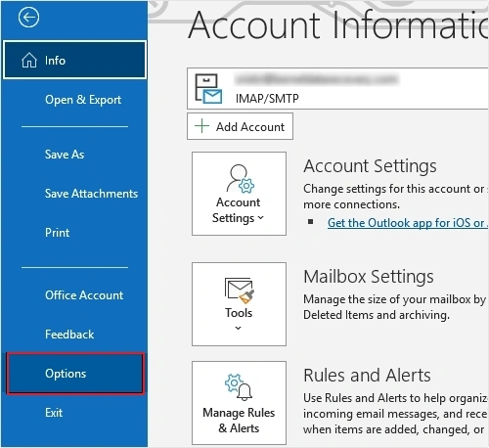The width and height of the screenshot is (489, 448).
Task: Click the Account Information title
Action: coord(338,25)
